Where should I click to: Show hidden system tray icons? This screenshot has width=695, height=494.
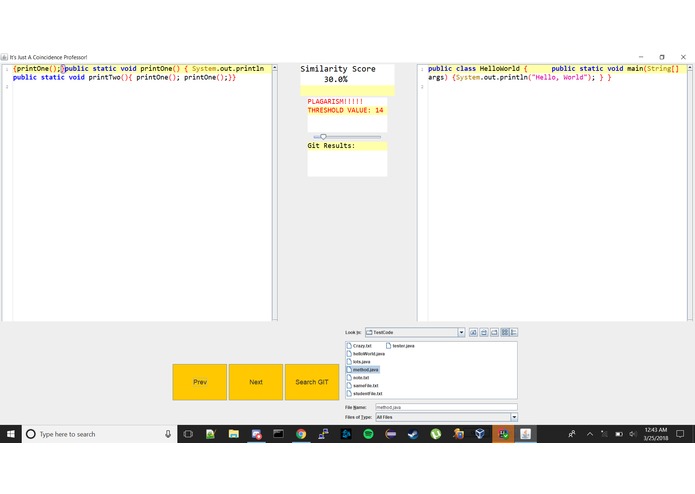tap(590, 434)
